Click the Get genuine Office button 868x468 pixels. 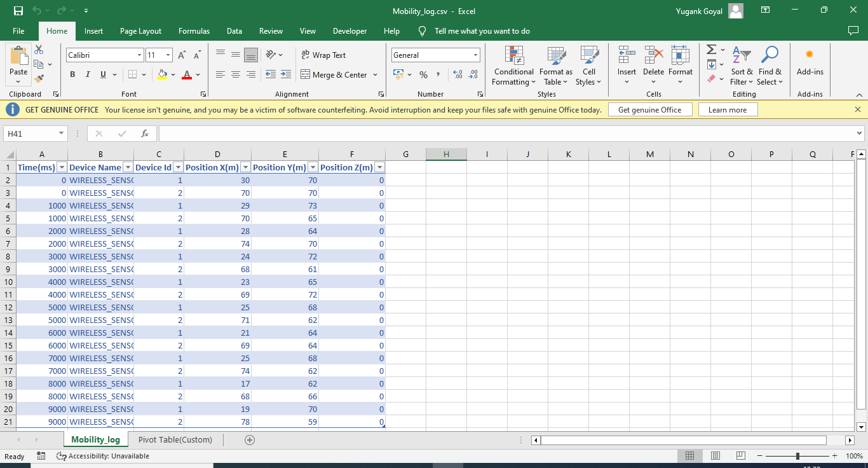(x=649, y=110)
